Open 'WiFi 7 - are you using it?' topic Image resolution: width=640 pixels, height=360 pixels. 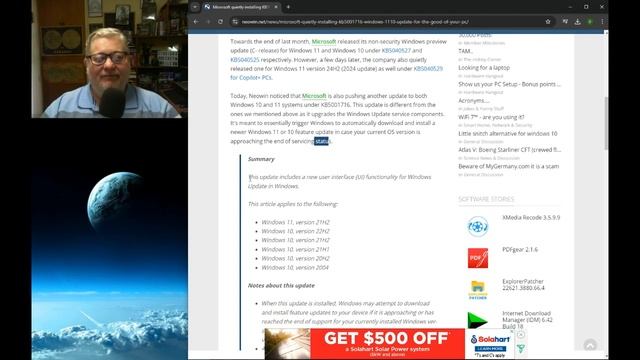(491, 117)
